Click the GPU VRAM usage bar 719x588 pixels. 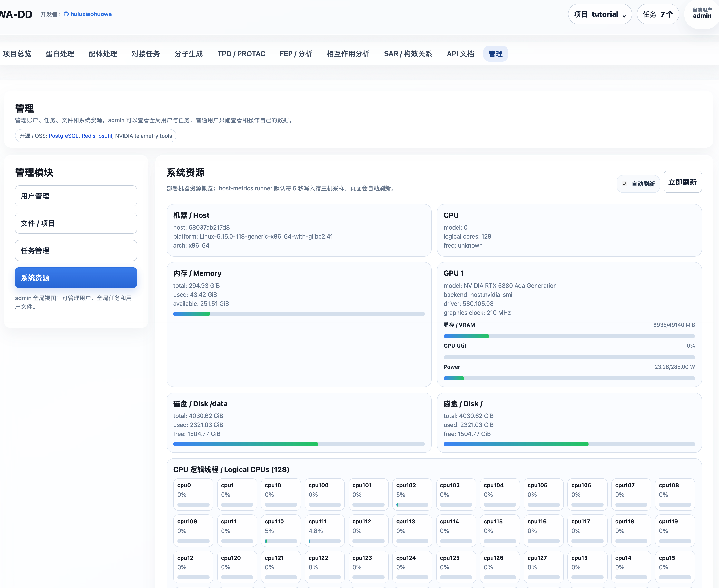(569, 336)
